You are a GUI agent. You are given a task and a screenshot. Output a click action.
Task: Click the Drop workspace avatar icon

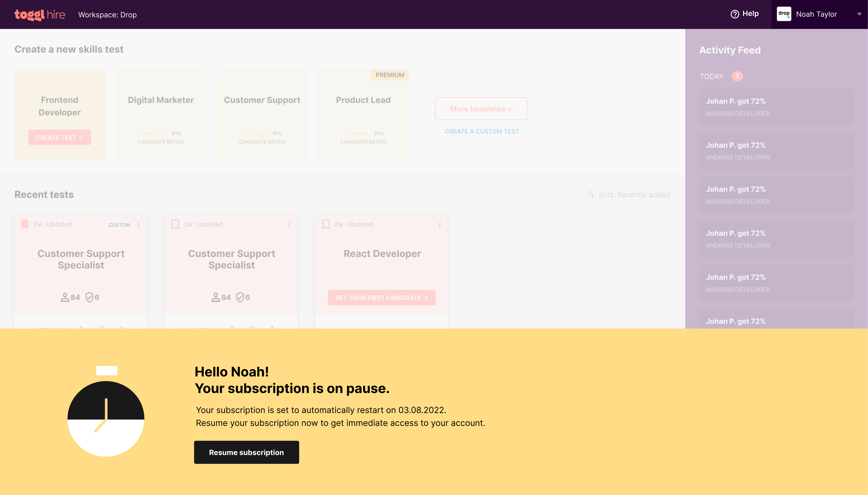[x=784, y=14]
